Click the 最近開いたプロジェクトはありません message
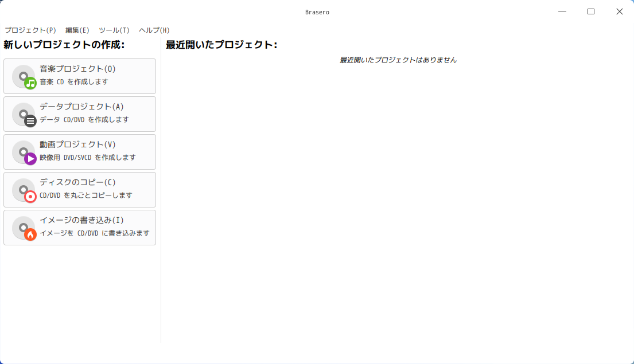 click(398, 60)
